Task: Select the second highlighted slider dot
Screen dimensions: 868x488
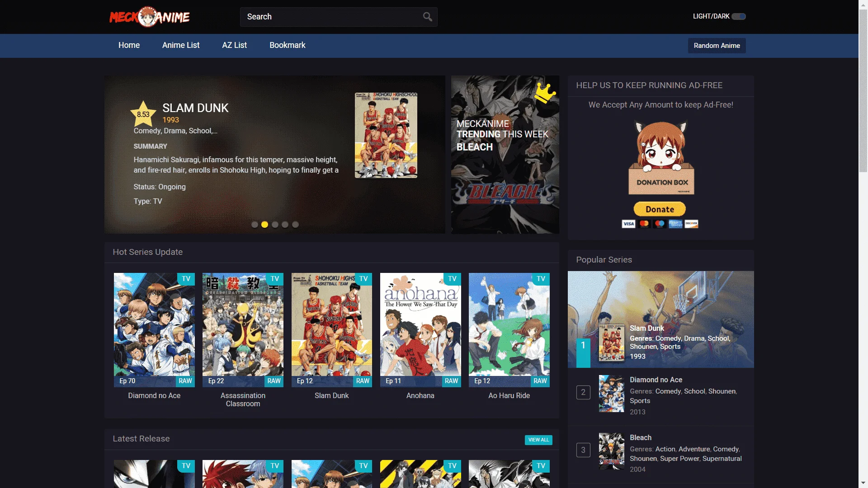Action: (x=264, y=225)
